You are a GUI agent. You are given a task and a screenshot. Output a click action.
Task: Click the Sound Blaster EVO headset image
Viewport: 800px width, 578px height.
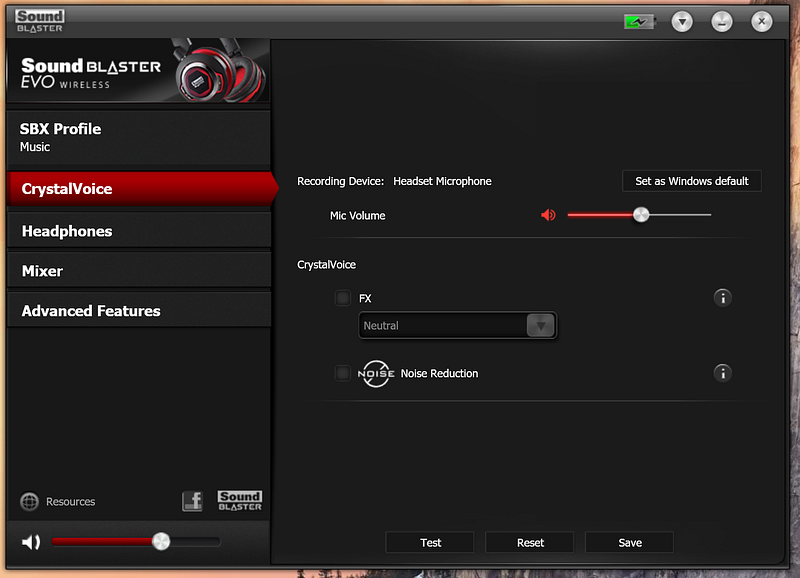tap(219, 70)
